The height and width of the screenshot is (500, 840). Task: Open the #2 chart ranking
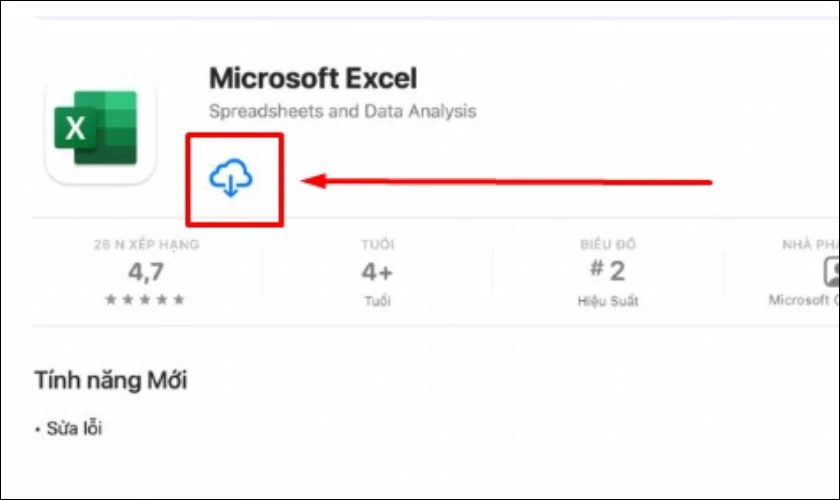[x=608, y=271]
